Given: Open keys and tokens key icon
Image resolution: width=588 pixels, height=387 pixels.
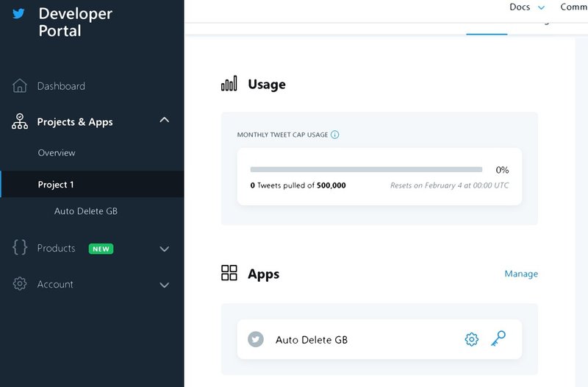Looking at the screenshot, I should [x=498, y=338].
